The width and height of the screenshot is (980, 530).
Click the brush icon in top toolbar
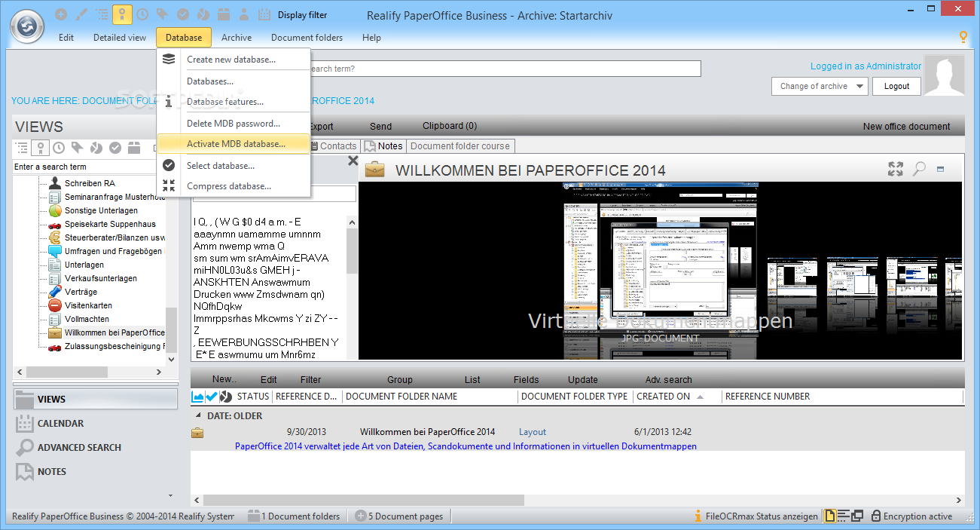coord(81,14)
